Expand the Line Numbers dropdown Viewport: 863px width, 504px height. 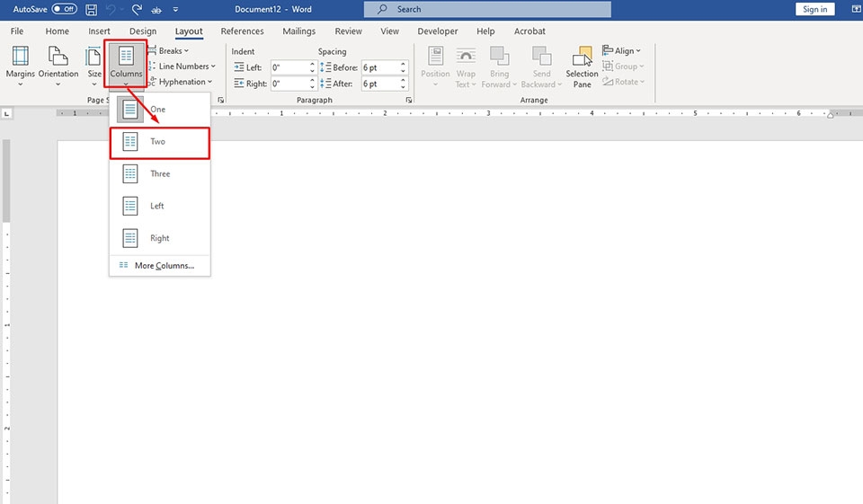186,66
